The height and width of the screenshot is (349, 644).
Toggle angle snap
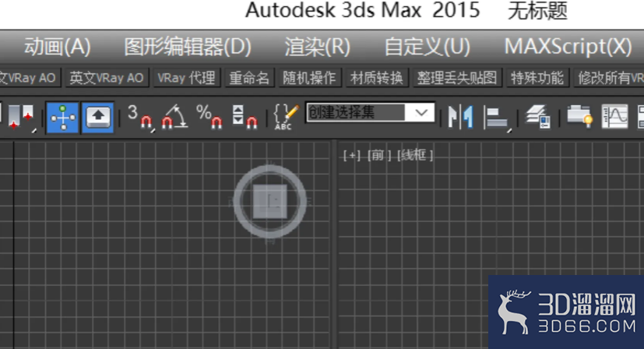click(175, 118)
